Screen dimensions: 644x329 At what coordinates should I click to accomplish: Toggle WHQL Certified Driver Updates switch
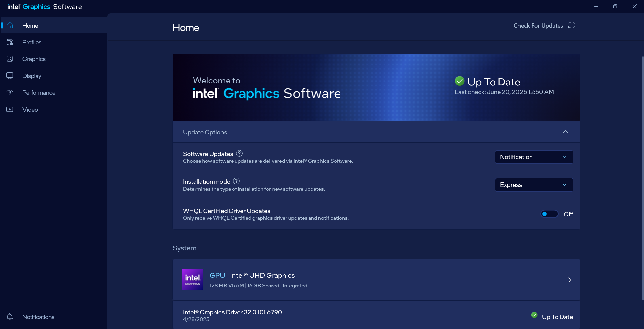click(x=549, y=214)
